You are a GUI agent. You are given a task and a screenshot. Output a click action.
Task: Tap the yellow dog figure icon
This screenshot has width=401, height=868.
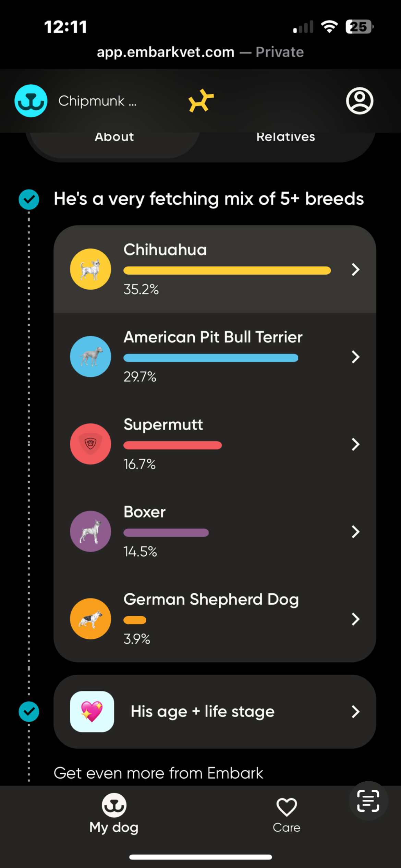tap(201, 101)
